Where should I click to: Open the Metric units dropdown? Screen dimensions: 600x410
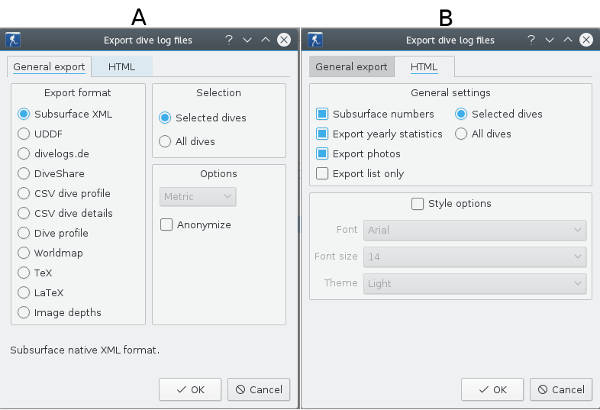tap(198, 197)
